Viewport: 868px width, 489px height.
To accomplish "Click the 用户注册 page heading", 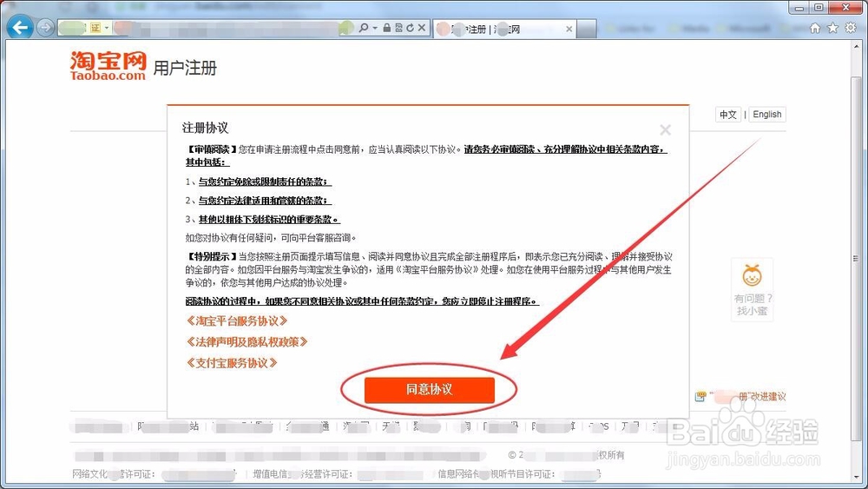I will [x=185, y=68].
